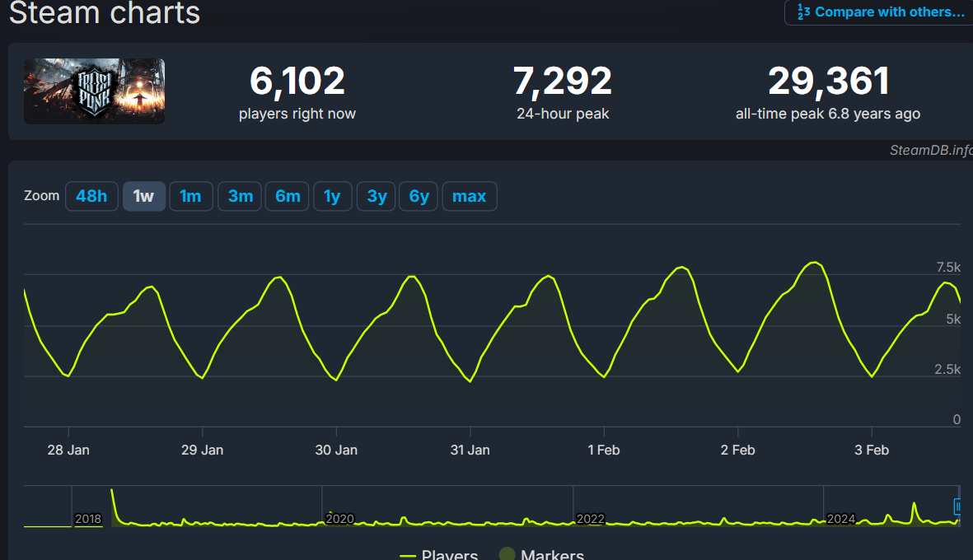The width and height of the screenshot is (973, 560).
Task: Click the 2 Feb axis label
Action: (x=738, y=450)
